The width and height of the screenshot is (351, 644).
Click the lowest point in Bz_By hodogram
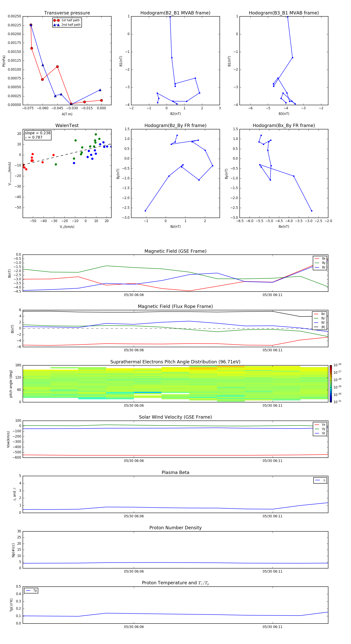pyautogui.click(x=145, y=211)
